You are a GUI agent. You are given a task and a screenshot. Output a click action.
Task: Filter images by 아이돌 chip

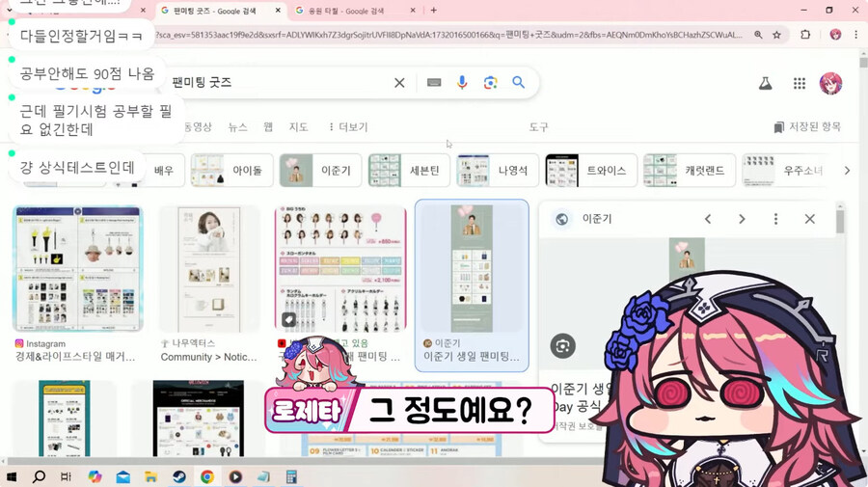(231, 171)
